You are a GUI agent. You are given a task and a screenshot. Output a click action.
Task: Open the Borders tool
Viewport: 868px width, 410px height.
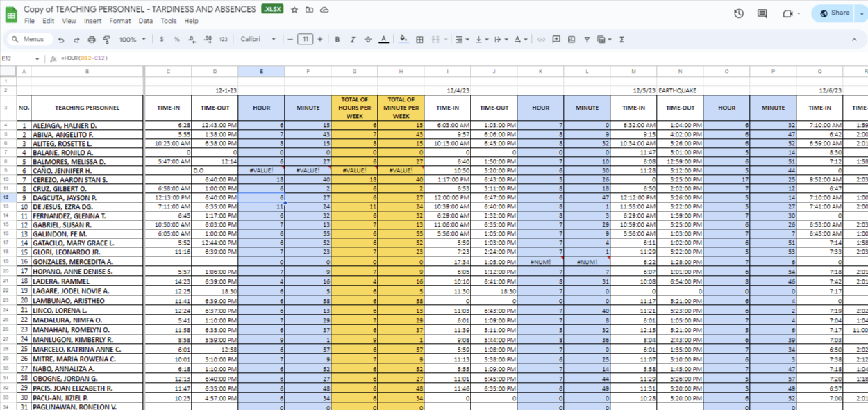coord(419,40)
